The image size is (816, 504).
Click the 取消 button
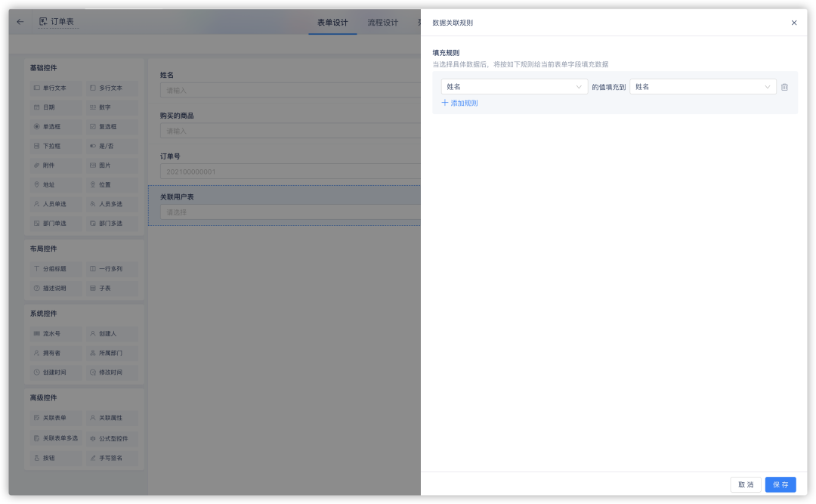[x=746, y=484]
